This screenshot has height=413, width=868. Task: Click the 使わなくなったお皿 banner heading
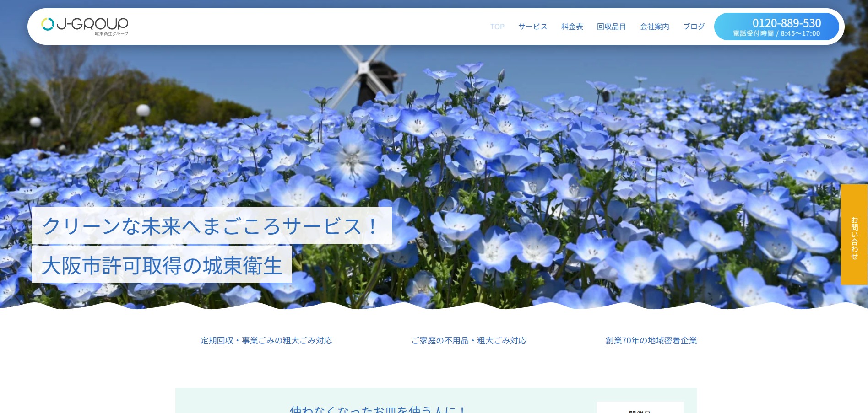[377, 408]
